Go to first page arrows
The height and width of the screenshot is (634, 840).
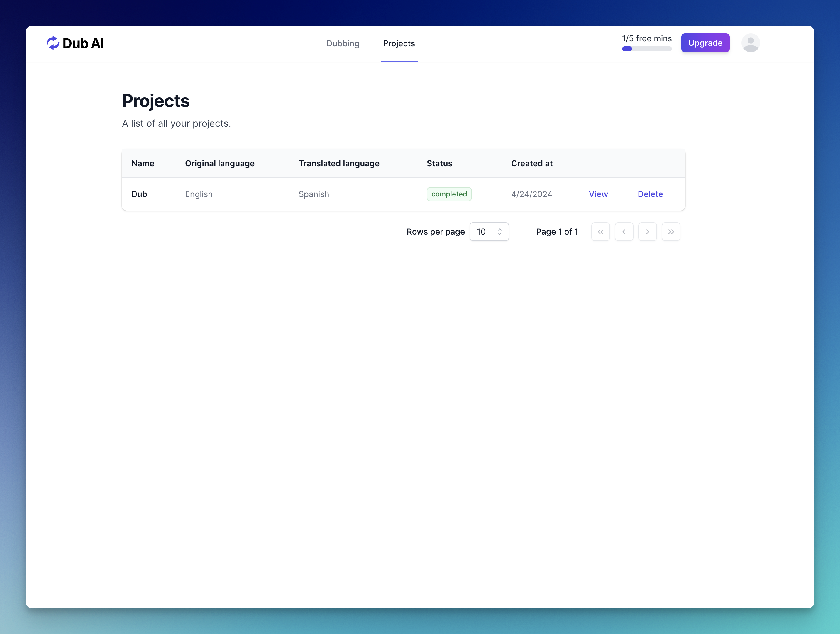point(600,232)
